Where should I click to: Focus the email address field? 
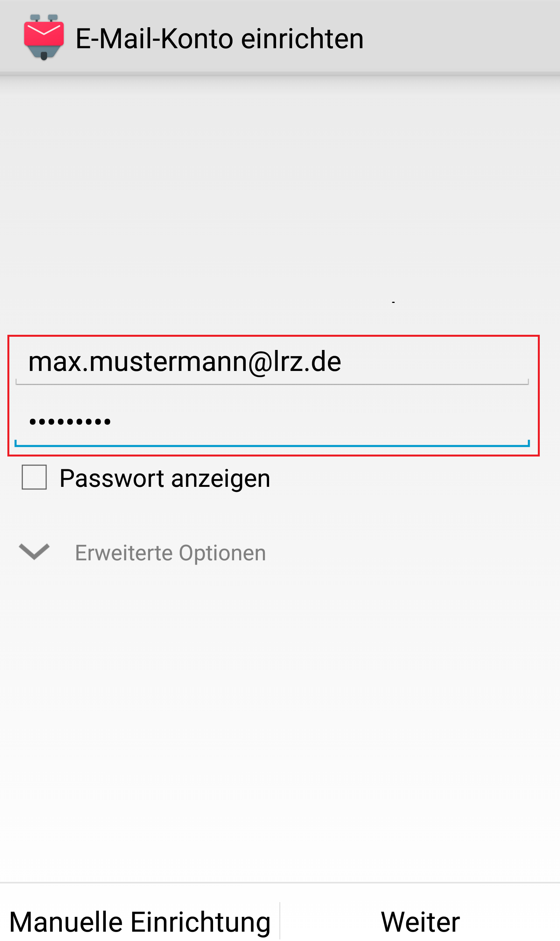272,362
